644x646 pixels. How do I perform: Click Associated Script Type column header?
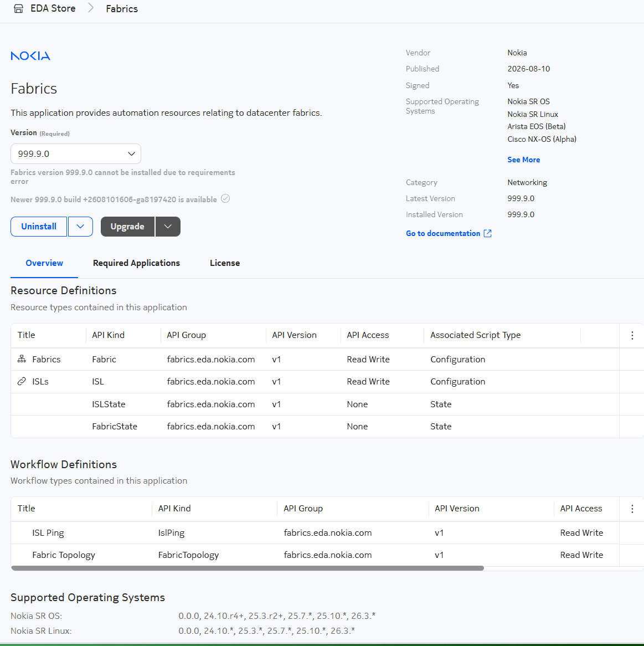(476, 335)
